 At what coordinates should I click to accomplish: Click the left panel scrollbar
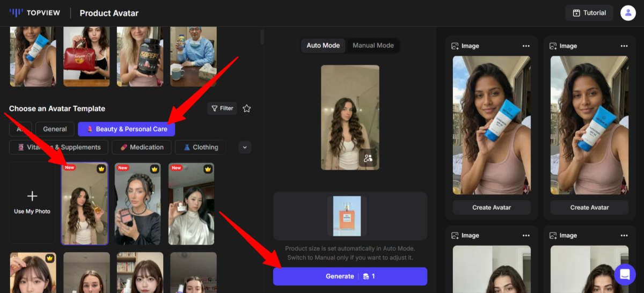[x=262, y=36]
